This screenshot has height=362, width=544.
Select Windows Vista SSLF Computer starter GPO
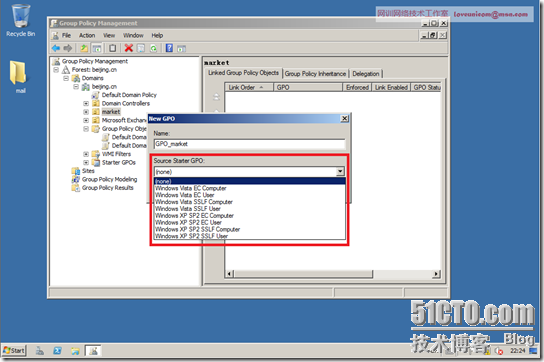click(249, 202)
